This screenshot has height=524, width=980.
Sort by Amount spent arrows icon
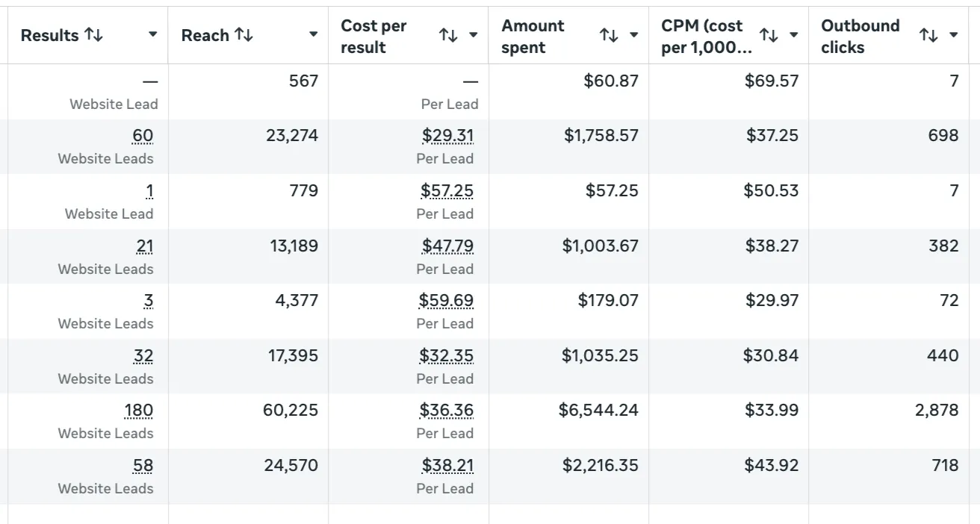click(609, 35)
